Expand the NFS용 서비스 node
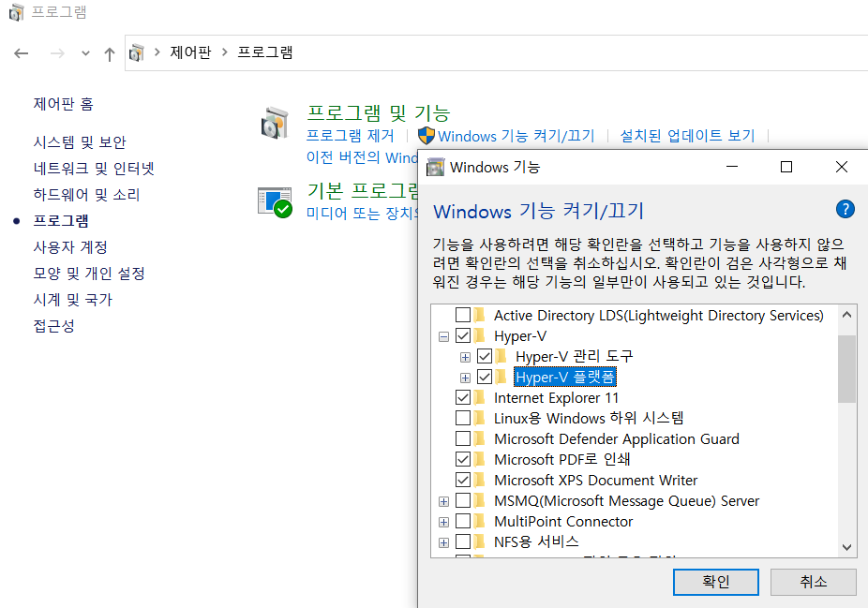 [443, 542]
